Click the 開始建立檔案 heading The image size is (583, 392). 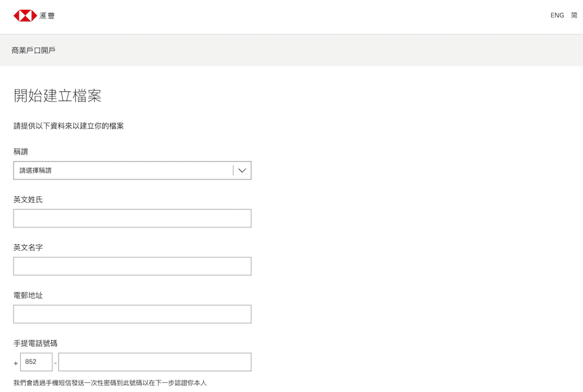(x=58, y=96)
